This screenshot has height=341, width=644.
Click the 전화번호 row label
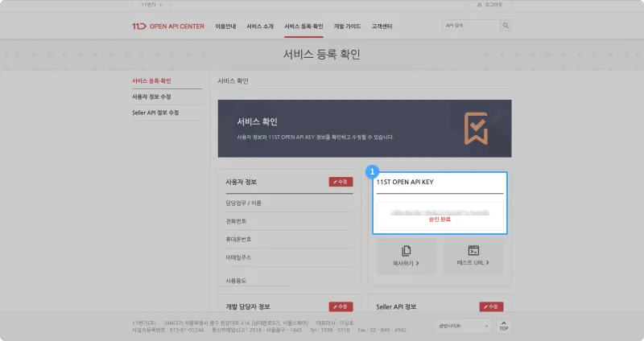[x=236, y=221]
